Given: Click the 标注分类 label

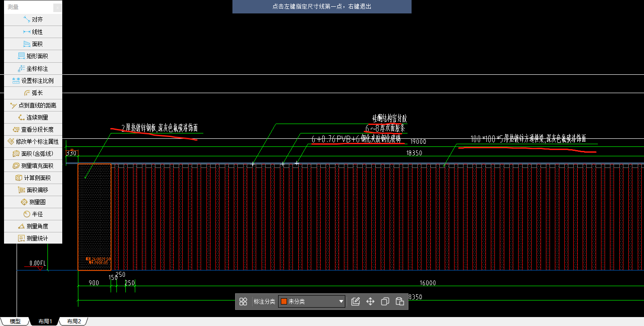Looking at the screenshot, I should pyautogui.click(x=264, y=301).
